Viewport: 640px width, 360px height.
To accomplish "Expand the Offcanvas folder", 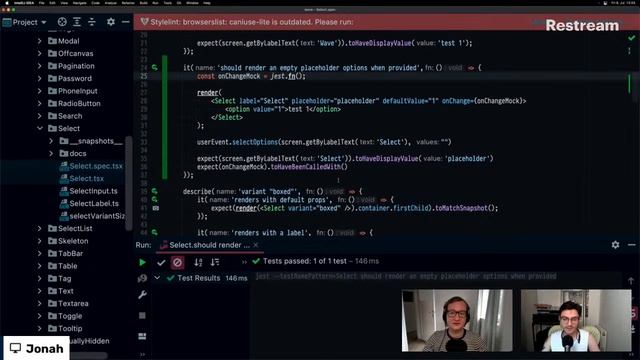I will tap(40, 53).
